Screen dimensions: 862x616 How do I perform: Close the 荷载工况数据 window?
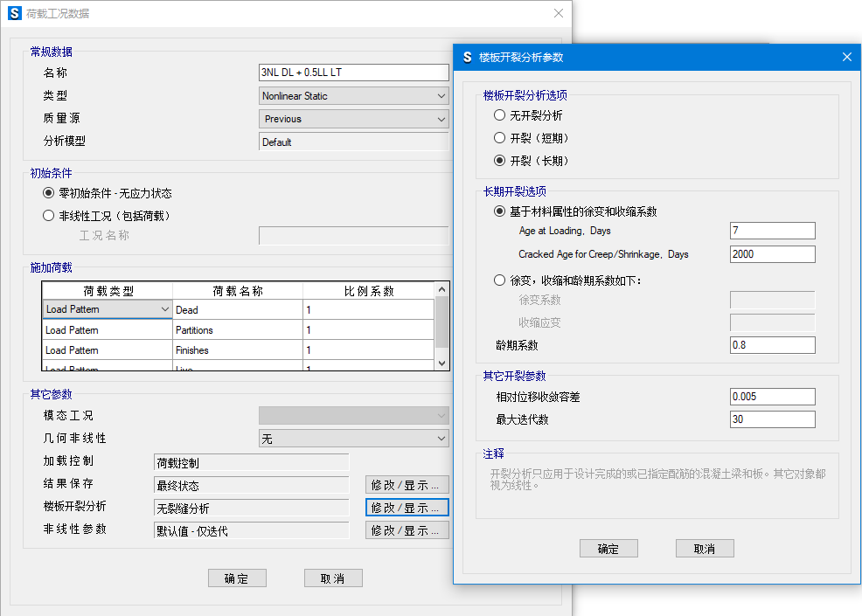point(559,13)
